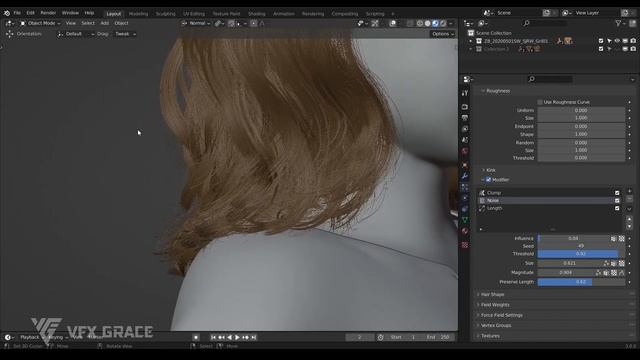
Task: Toggle Clump modifier enabled checkbox
Action: [x=617, y=193]
